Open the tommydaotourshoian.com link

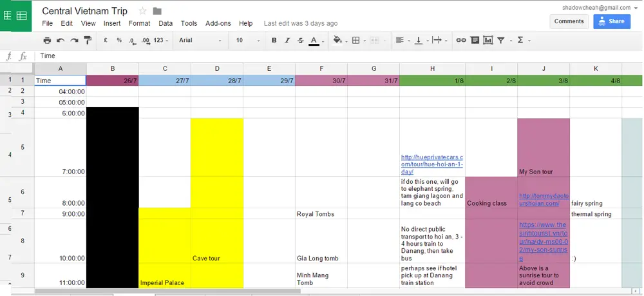[x=544, y=199]
